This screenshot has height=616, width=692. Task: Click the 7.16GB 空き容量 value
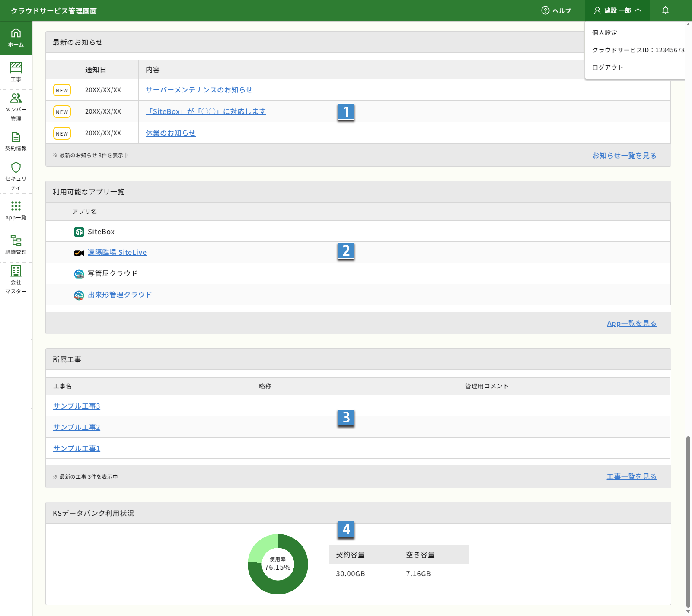(x=418, y=574)
